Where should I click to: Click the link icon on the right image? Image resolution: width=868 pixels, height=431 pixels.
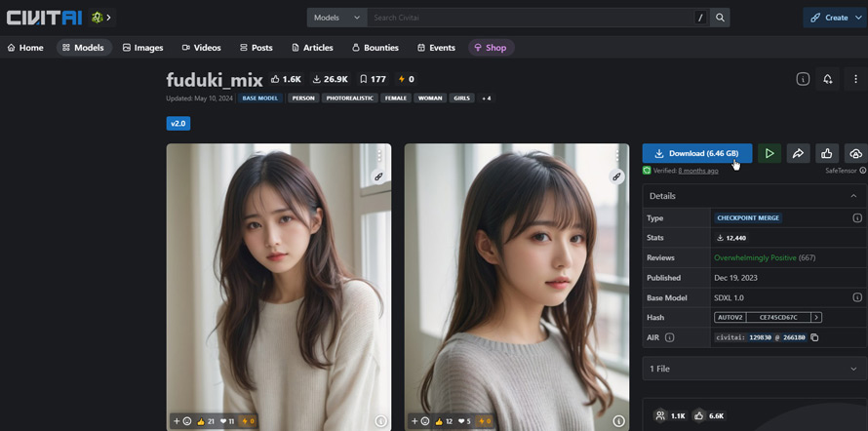tap(616, 176)
